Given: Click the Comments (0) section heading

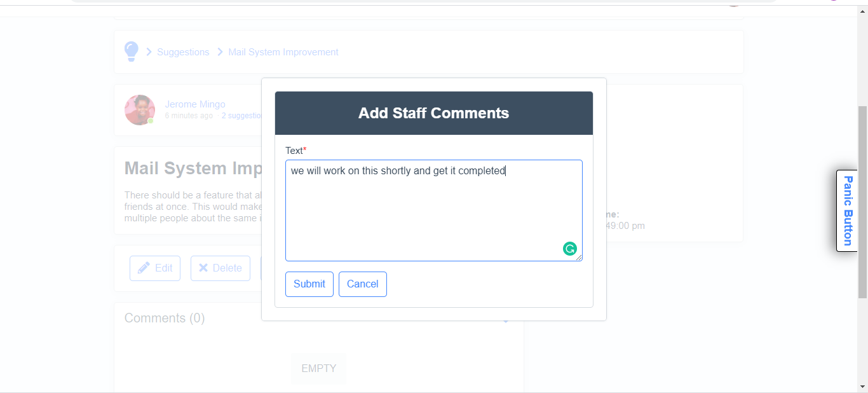Looking at the screenshot, I should coord(165,318).
